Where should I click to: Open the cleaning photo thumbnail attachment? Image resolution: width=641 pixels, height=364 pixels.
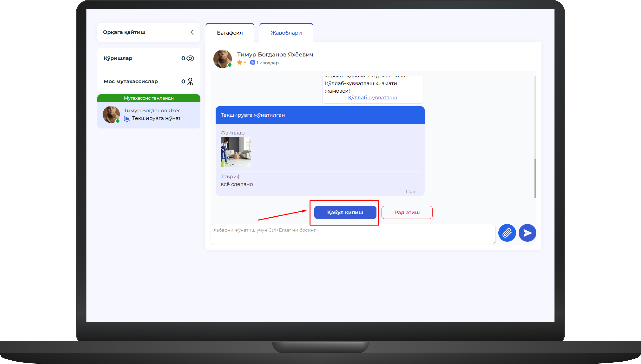pos(236,152)
